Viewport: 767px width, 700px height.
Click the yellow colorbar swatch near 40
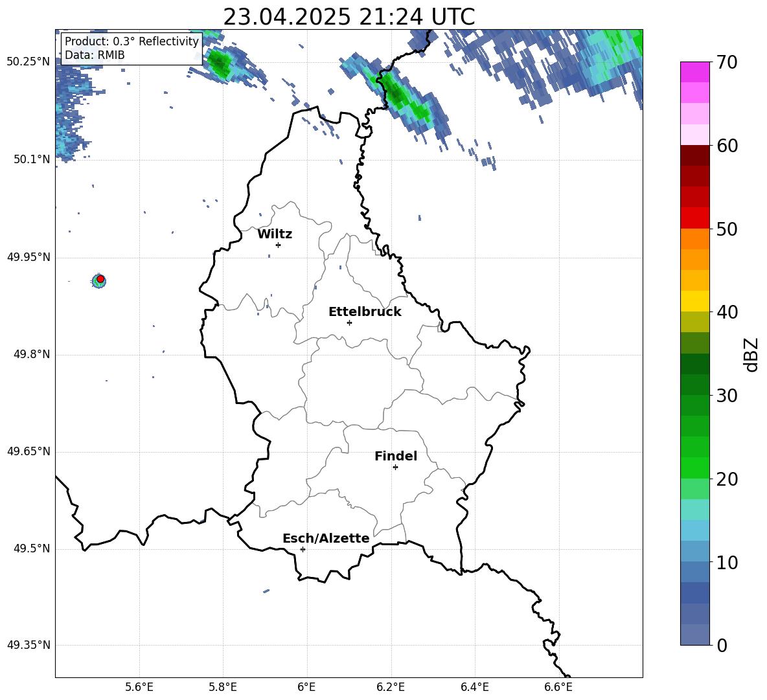point(694,301)
